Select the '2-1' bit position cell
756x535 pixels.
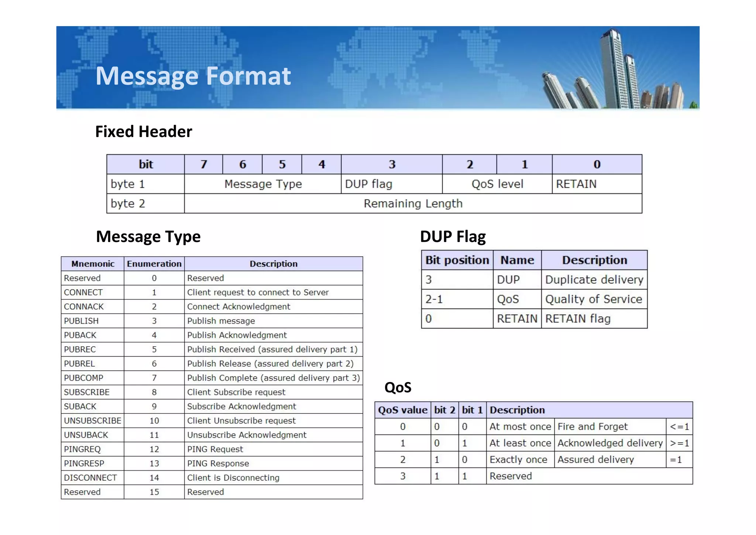coord(457,299)
